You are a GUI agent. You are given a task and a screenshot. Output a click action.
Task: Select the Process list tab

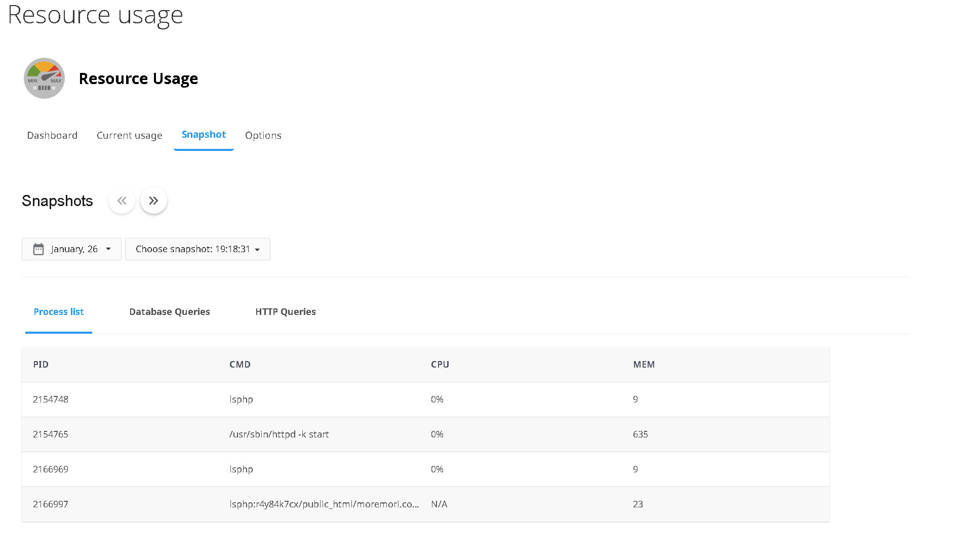click(x=59, y=312)
